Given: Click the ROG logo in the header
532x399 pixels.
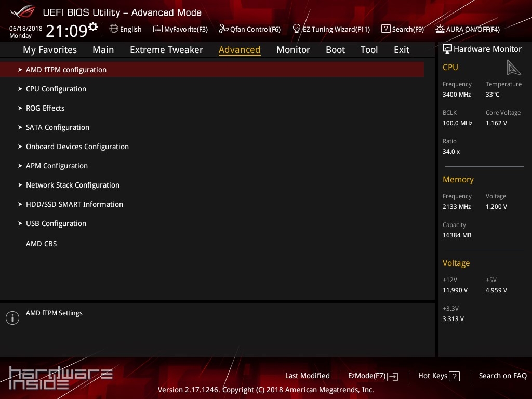Looking at the screenshot, I should pyautogui.click(x=23, y=12).
